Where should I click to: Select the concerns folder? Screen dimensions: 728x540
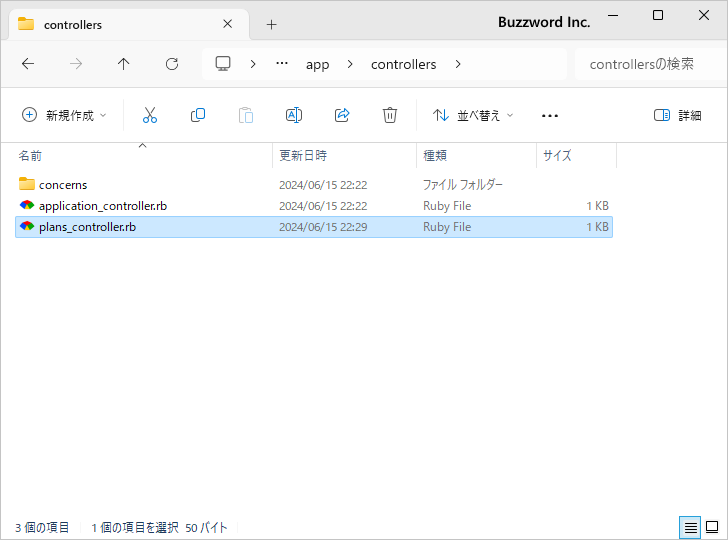(x=314, y=185)
